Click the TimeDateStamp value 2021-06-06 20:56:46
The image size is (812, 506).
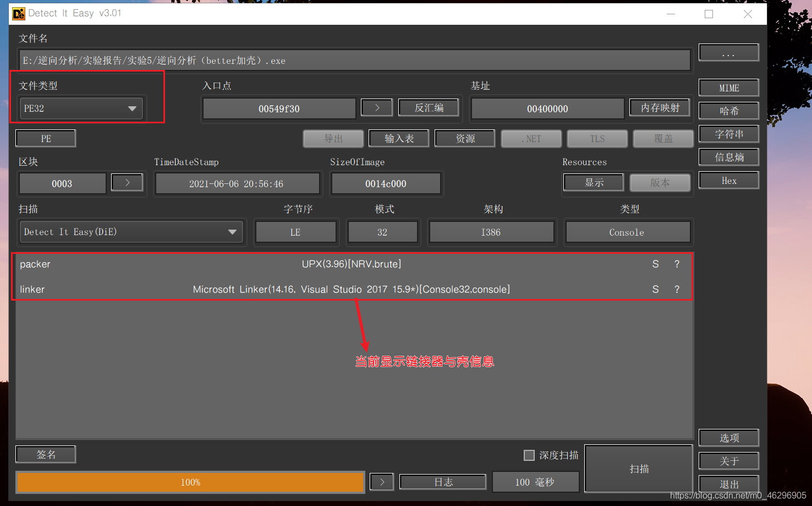point(237,183)
